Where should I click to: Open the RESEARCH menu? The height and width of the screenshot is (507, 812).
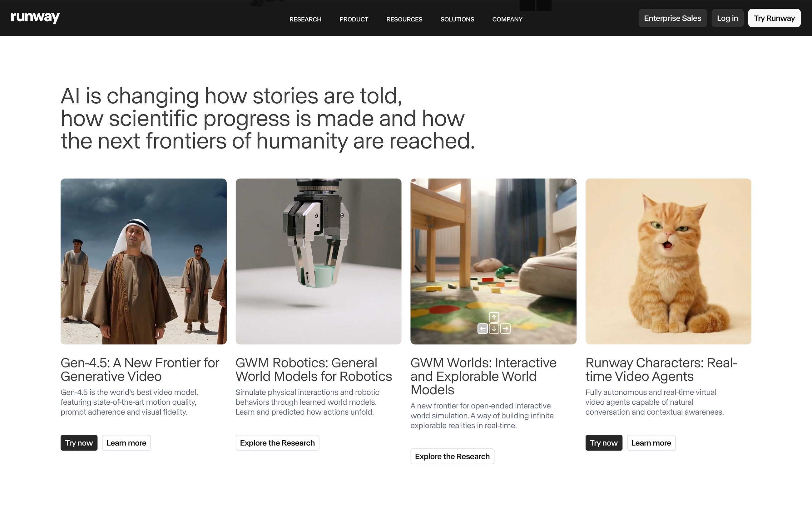tap(305, 19)
